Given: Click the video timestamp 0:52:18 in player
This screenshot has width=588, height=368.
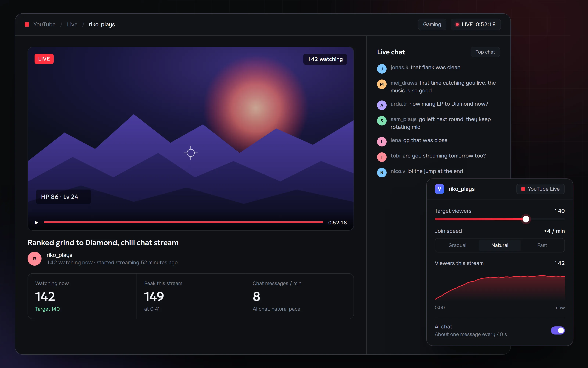Looking at the screenshot, I should coord(337,222).
